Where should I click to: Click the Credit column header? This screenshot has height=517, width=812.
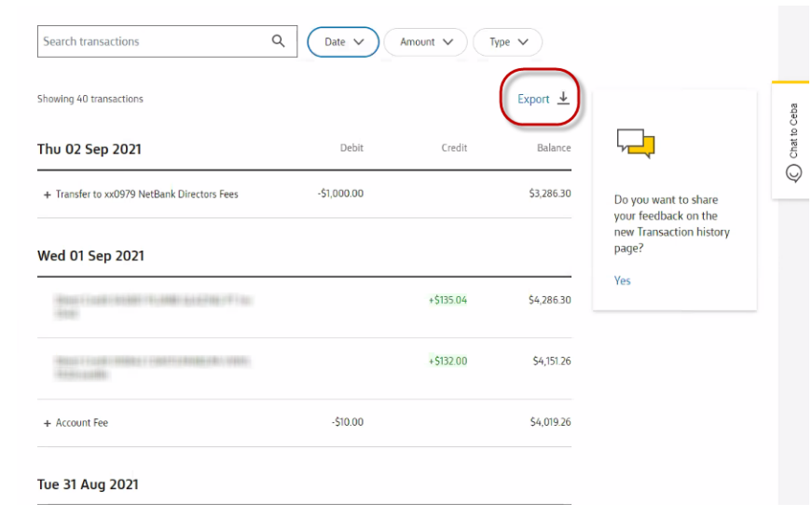click(x=454, y=148)
